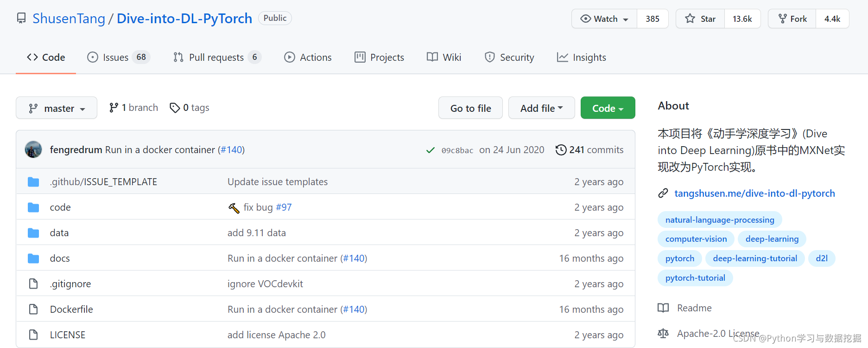View the 4.4k forks count
Viewport: 868px width, 348px height.
pyautogui.click(x=832, y=19)
